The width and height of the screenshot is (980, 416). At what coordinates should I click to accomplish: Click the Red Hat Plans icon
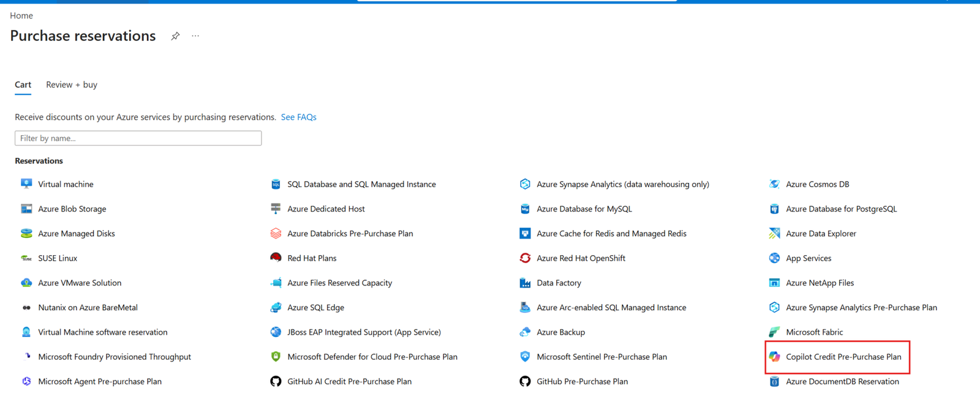[276, 258]
